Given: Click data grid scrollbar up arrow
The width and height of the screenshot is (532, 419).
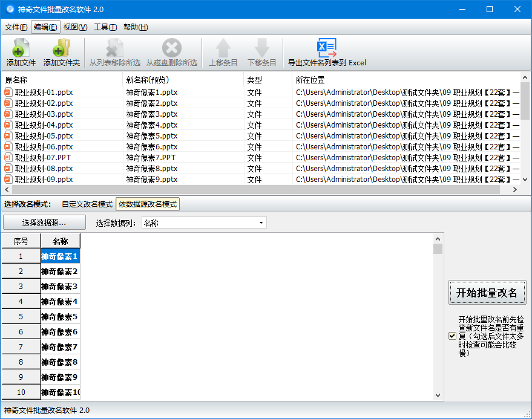Looking at the screenshot, I should pyautogui.click(x=438, y=239).
